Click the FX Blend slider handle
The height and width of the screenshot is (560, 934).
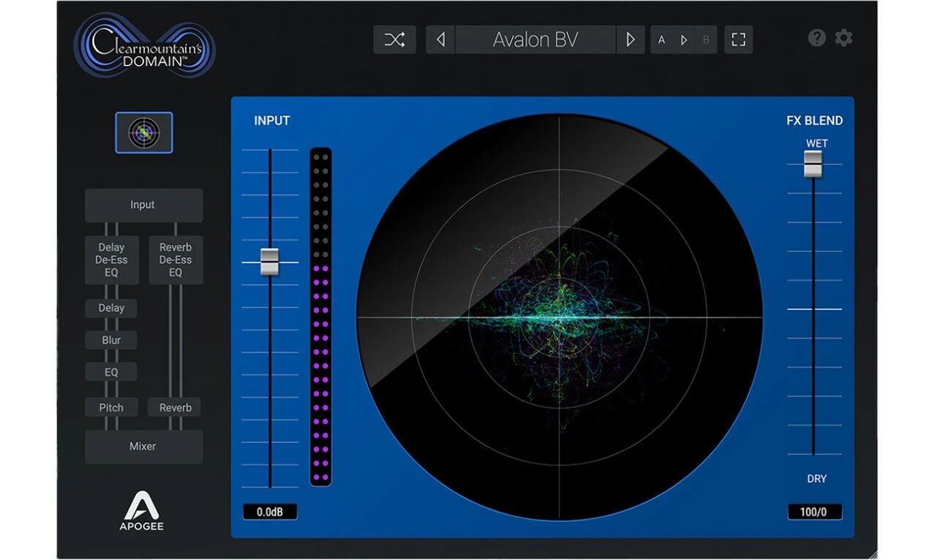tap(813, 164)
